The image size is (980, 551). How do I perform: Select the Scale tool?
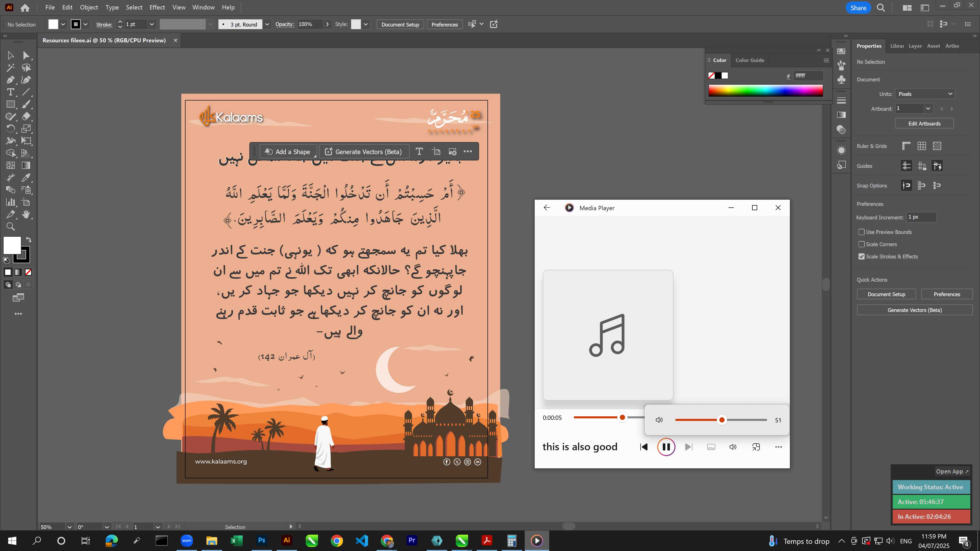(26, 129)
